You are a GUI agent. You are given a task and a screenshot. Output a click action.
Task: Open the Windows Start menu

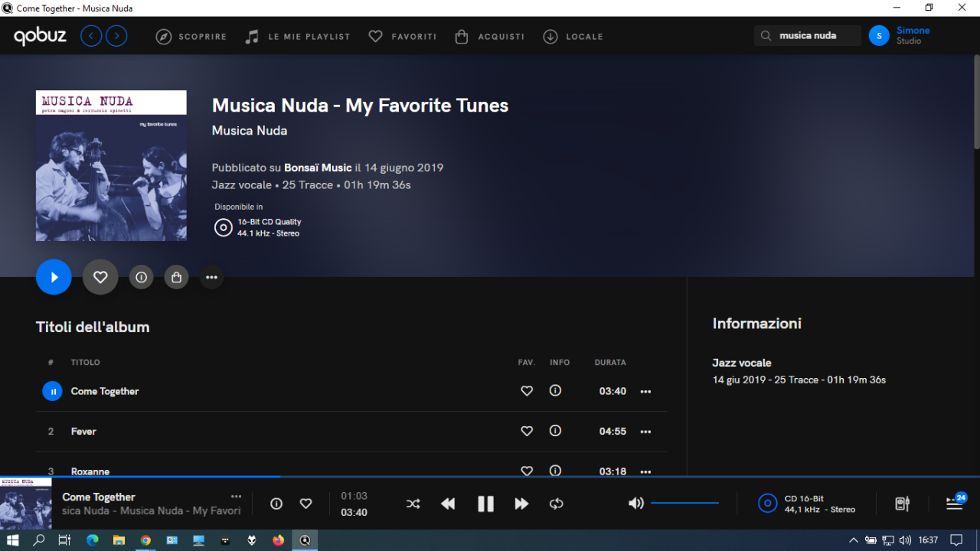12,540
